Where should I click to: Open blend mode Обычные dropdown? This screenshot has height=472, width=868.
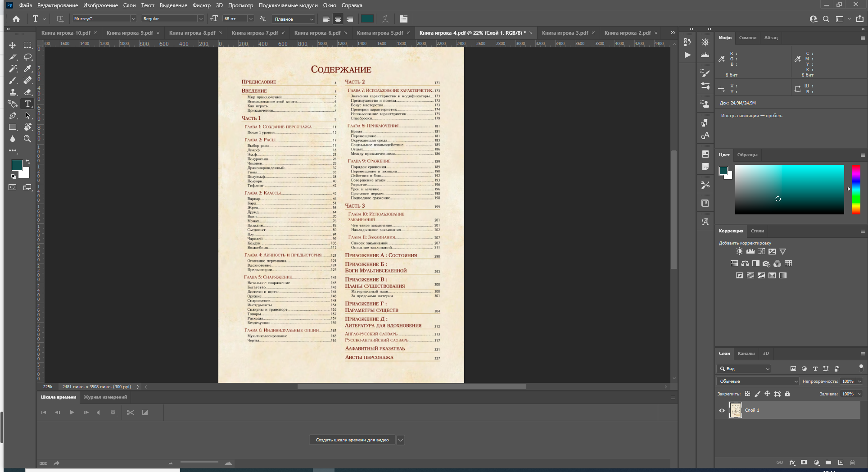click(x=758, y=381)
